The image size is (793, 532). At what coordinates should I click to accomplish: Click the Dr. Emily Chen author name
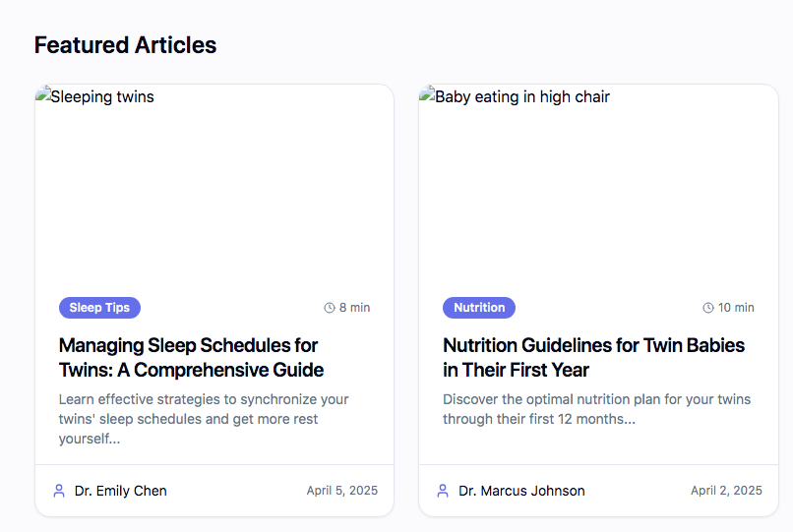point(120,491)
